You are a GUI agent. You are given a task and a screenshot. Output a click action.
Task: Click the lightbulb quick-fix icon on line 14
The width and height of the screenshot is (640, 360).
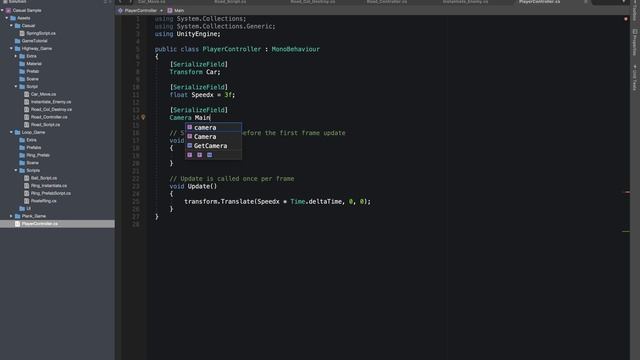pyautogui.click(x=143, y=118)
